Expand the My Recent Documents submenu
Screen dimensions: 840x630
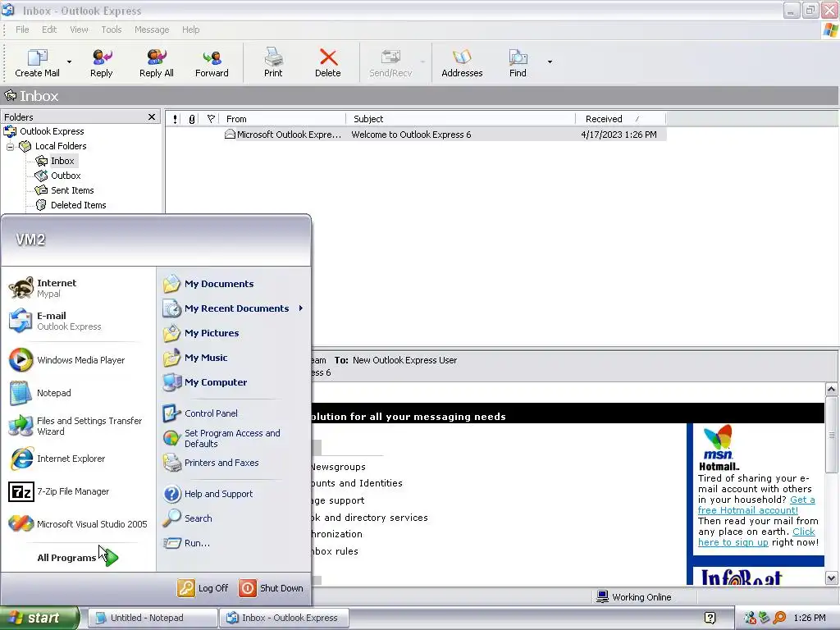point(234,308)
